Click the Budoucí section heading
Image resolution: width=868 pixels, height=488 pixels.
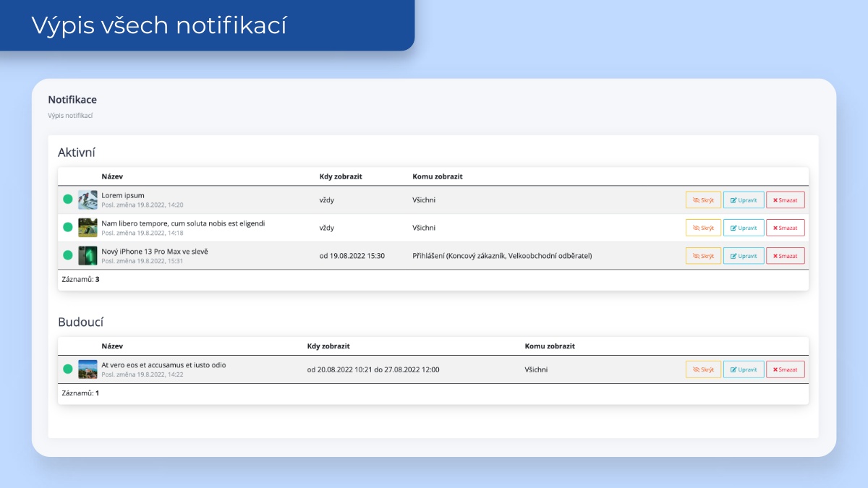click(x=81, y=322)
